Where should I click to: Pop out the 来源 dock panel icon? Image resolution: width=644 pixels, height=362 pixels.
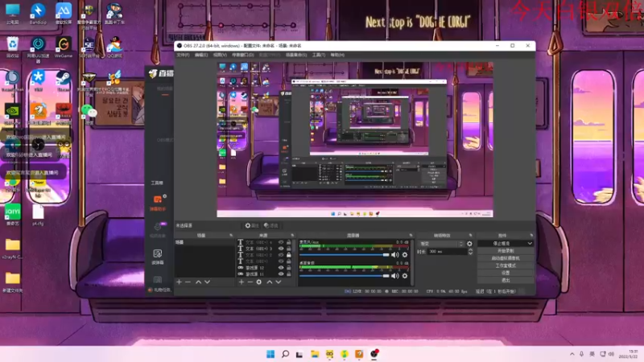pyautogui.click(x=292, y=235)
